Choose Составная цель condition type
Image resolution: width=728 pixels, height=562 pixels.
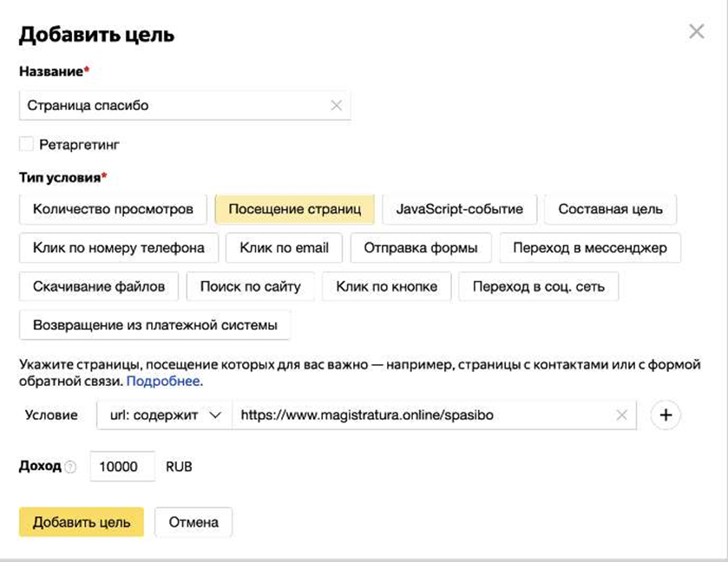pos(610,209)
